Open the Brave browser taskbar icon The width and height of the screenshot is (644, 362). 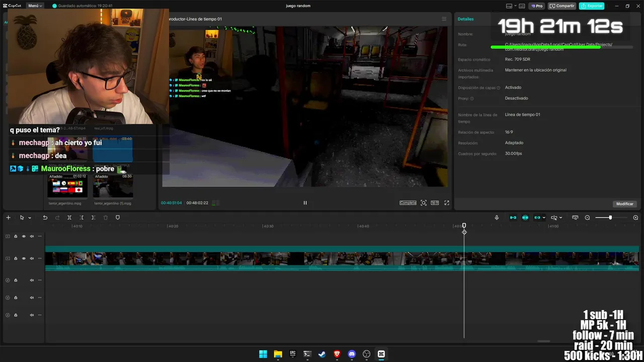337,354
